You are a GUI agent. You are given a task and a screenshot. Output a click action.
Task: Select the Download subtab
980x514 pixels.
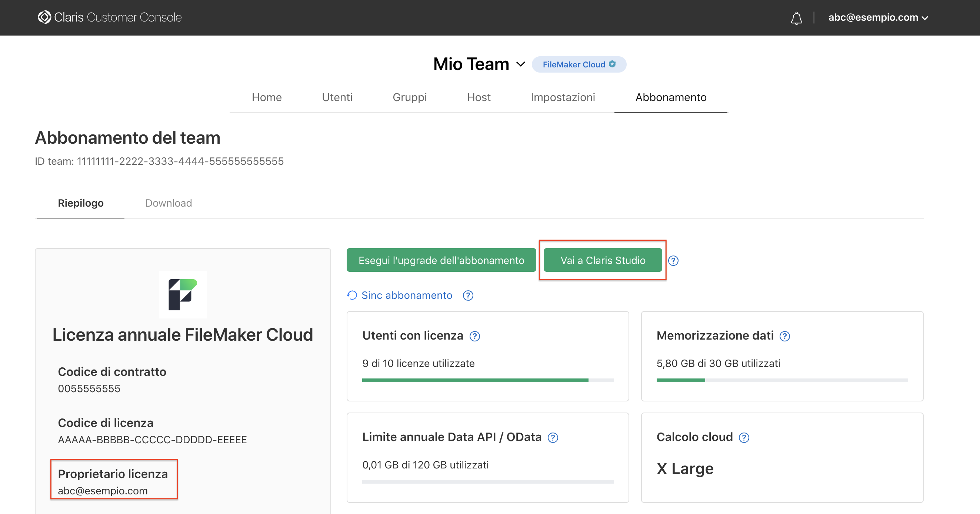168,203
